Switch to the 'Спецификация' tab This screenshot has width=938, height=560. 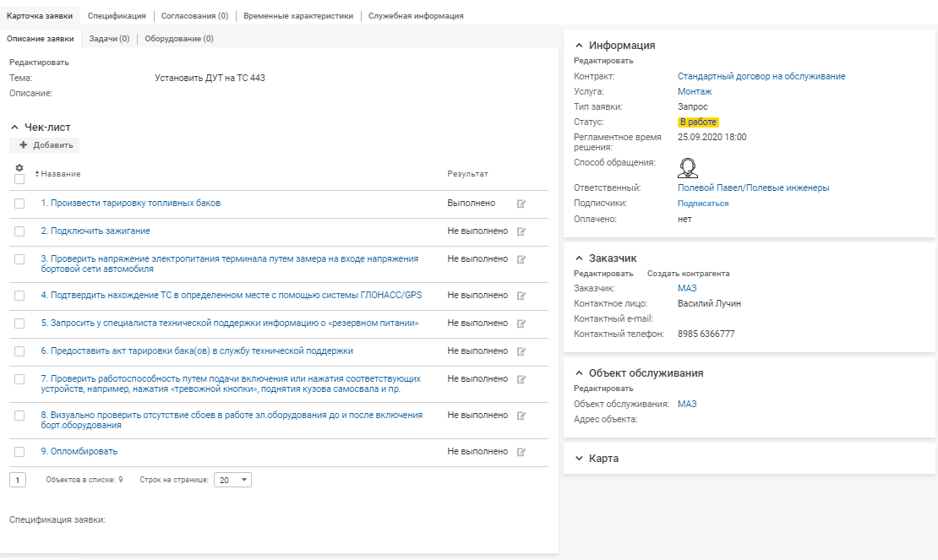point(117,16)
